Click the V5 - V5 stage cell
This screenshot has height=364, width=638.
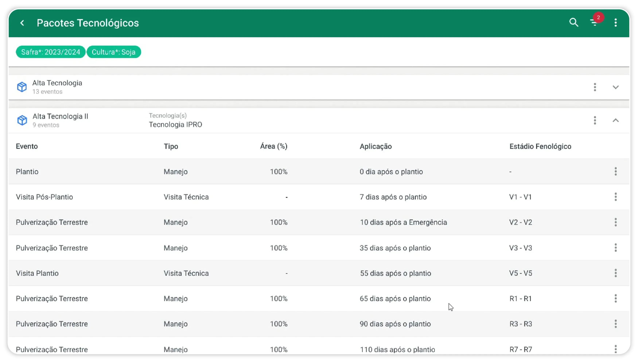[x=521, y=273]
